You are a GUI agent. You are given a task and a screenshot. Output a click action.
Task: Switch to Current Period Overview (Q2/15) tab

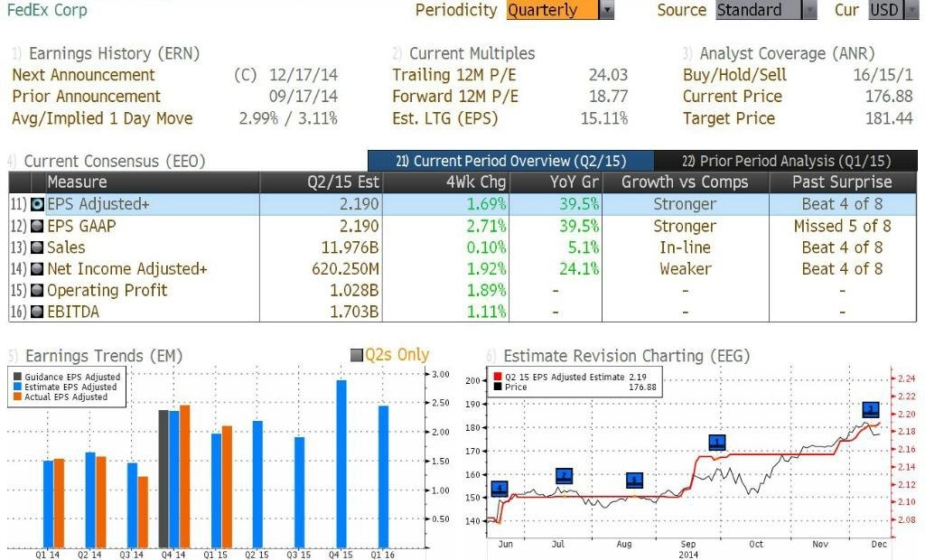511,161
